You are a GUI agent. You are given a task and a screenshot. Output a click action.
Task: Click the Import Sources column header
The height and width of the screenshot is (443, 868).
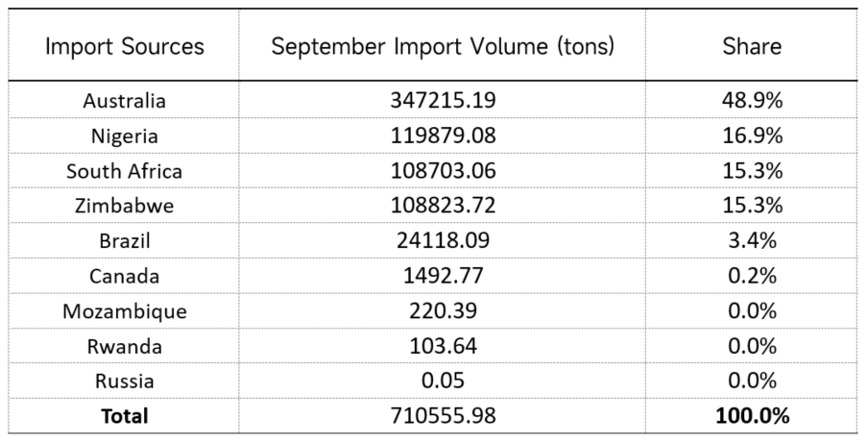[125, 47]
